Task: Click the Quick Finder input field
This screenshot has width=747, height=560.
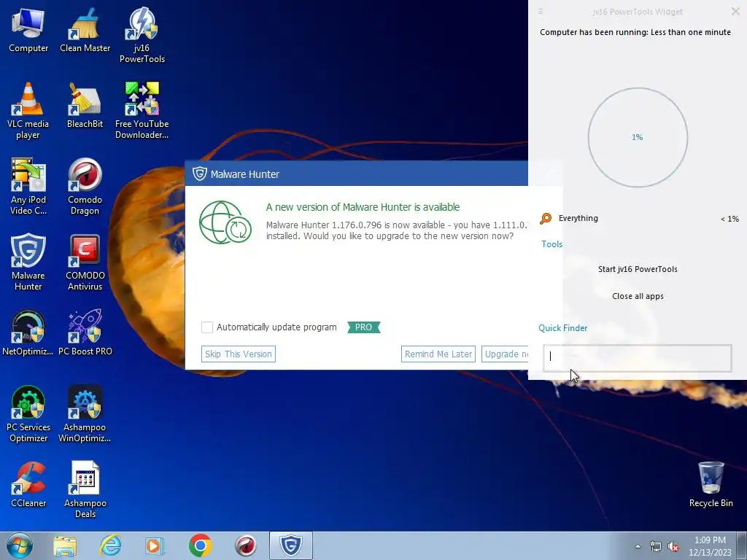Action: click(x=638, y=358)
